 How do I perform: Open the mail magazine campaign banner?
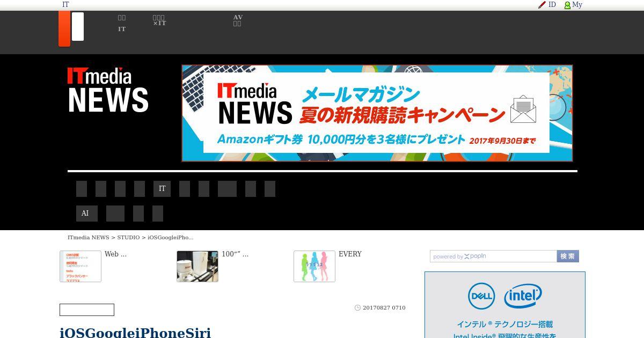click(377, 113)
